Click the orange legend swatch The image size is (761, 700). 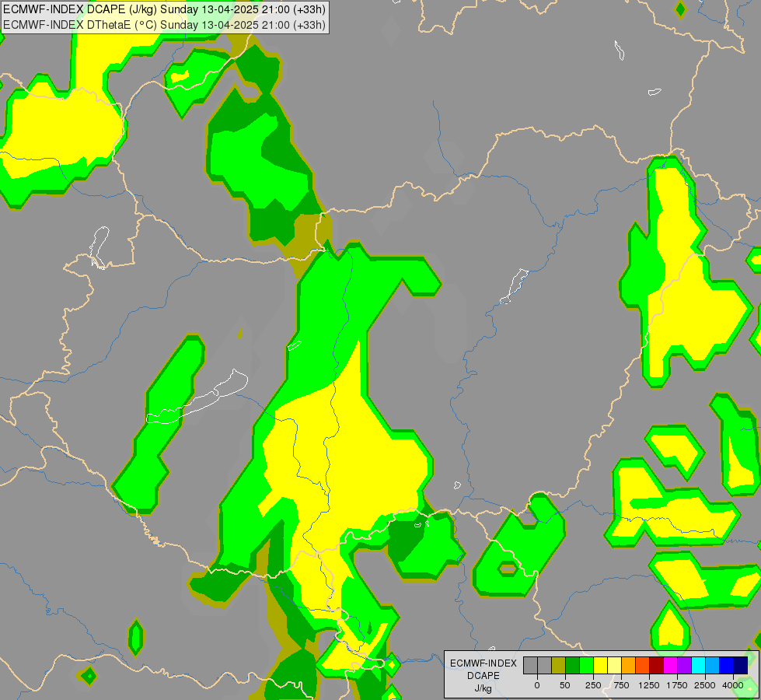pos(629,665)
